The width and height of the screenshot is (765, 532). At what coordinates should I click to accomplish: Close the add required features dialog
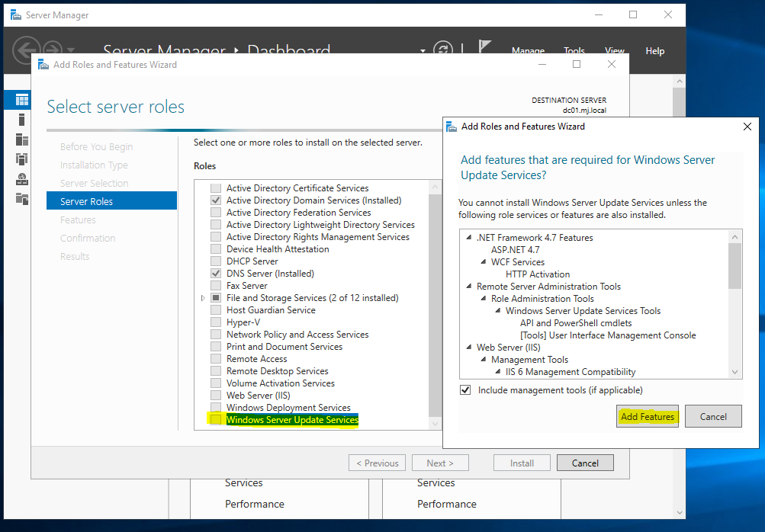747,127
